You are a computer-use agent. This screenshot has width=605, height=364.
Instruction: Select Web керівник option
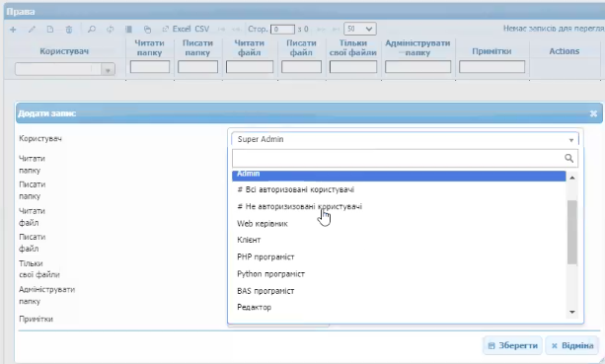point(399,224)
